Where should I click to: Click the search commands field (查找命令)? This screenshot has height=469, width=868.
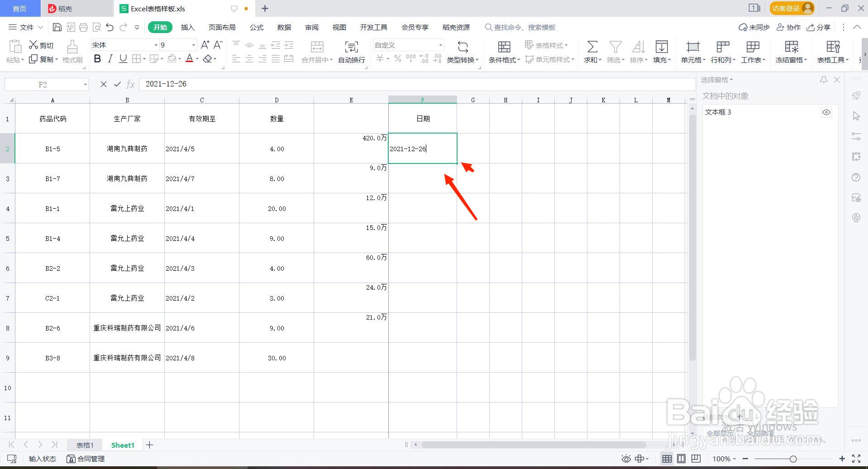520,28
